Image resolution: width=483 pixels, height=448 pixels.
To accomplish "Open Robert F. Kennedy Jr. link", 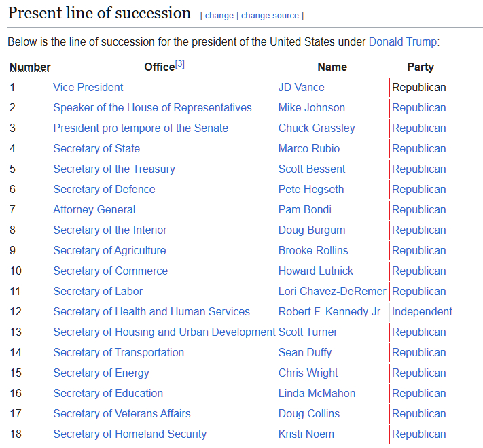I will point(330,311).
